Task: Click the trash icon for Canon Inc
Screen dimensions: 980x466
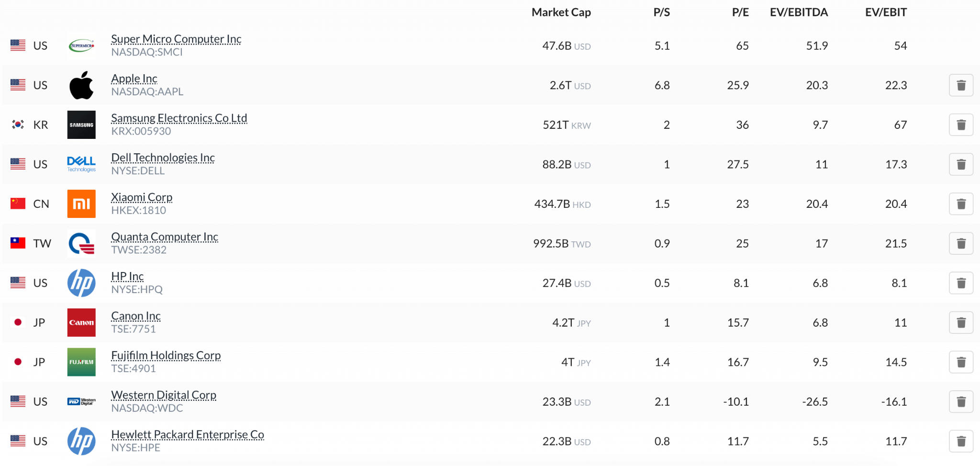Action: (x=961, y=323)
